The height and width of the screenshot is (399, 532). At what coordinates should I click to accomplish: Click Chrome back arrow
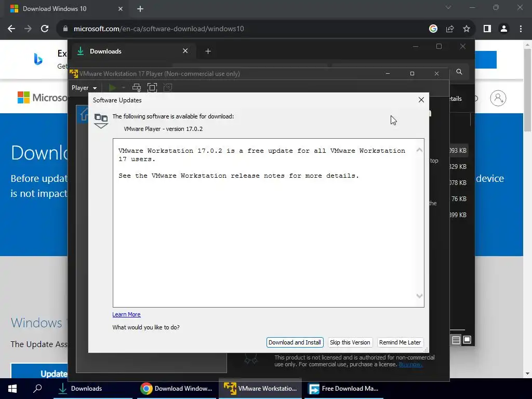point(11,29)
